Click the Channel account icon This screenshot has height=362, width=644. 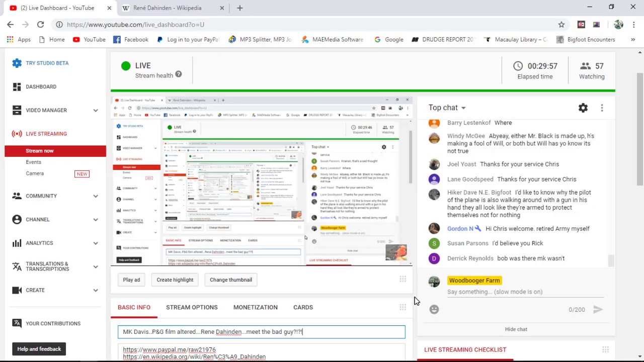tap(17, 219)
